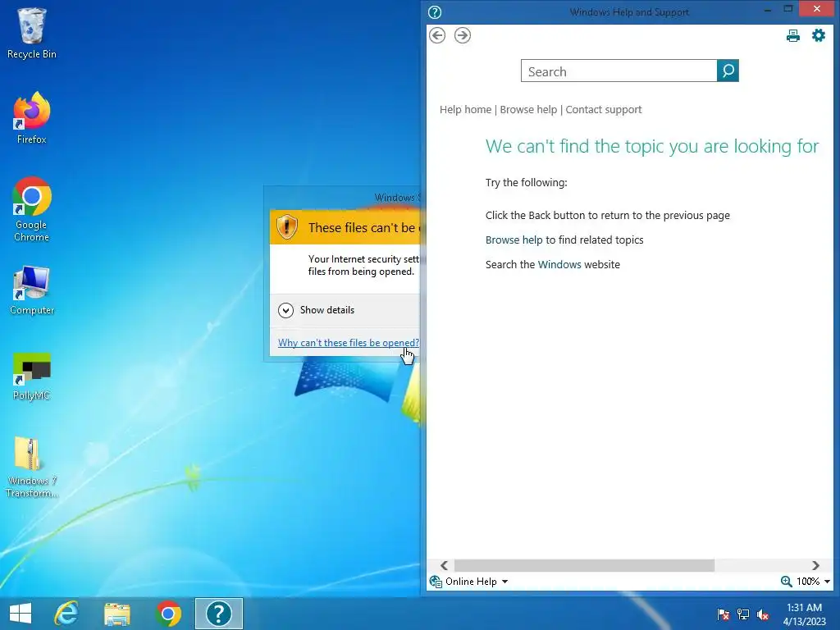Open Action Center flag tray icon
Viewport: 840px width, 630px height.
click(x=724, y=614)
